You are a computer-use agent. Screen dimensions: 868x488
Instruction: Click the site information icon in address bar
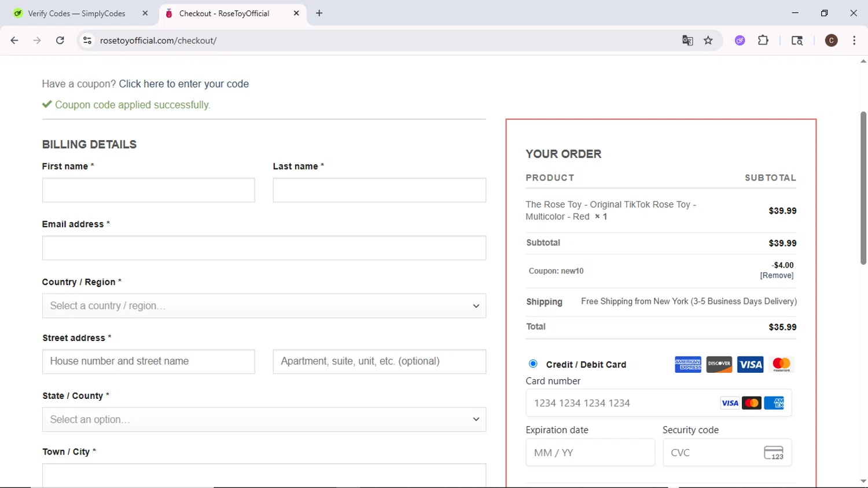pyautogui.click(x=87, y=41)
